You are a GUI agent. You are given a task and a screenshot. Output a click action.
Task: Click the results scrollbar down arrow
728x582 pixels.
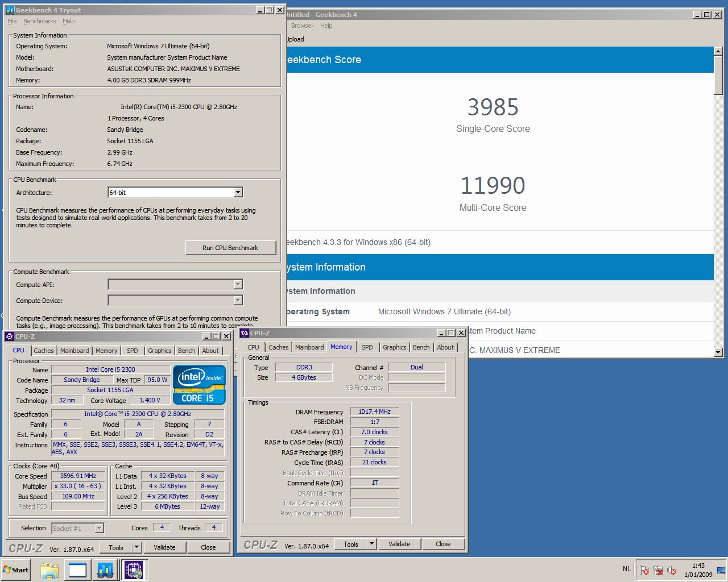click(x=718, y=352)
